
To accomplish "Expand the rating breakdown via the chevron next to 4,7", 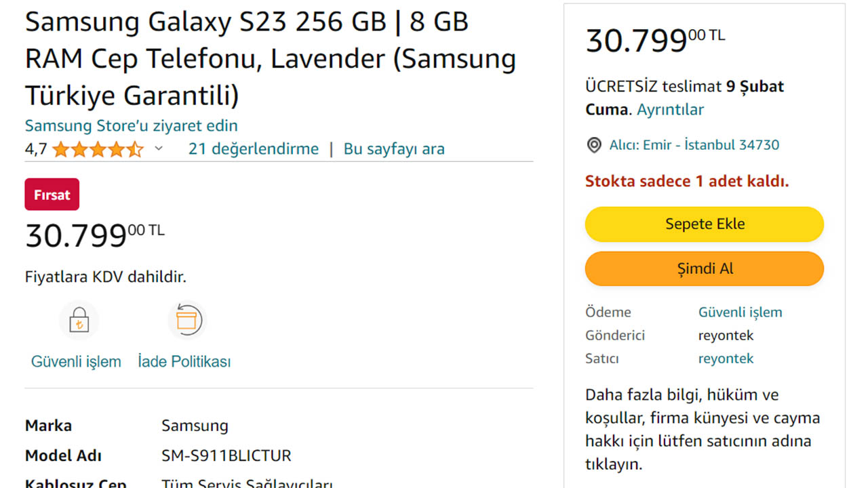I will [158, 148].
